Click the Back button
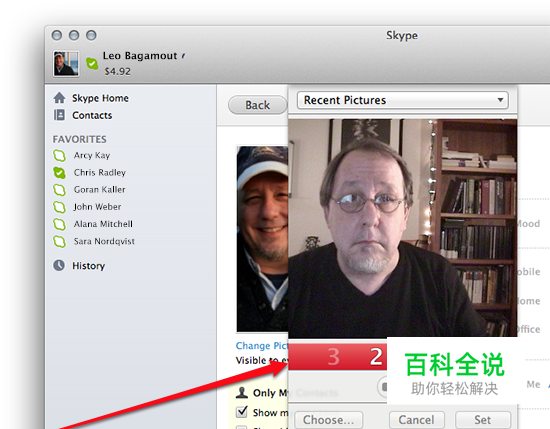The image size is (550, 429). point(257,105)
